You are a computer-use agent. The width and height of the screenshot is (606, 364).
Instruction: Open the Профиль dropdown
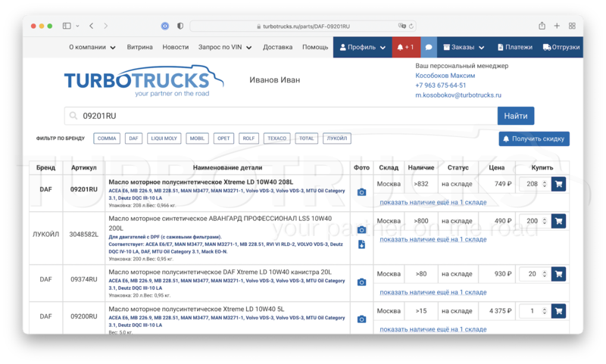pos(363,47)
